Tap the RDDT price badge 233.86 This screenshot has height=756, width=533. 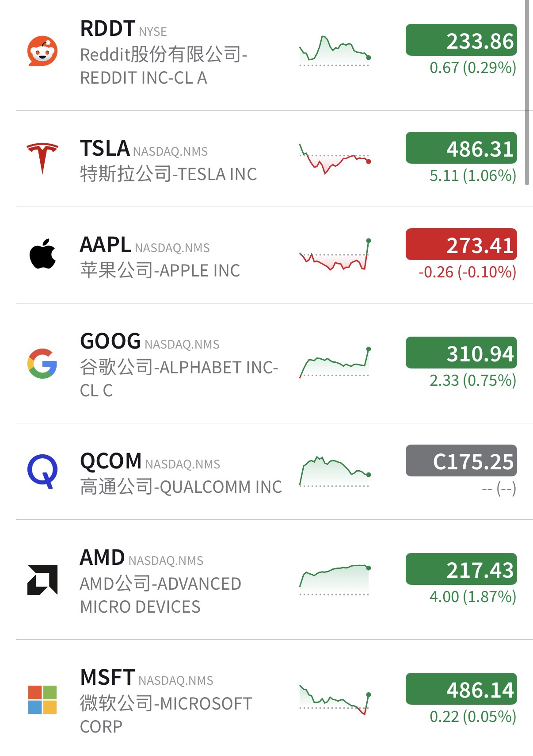(x=461, y=40)
